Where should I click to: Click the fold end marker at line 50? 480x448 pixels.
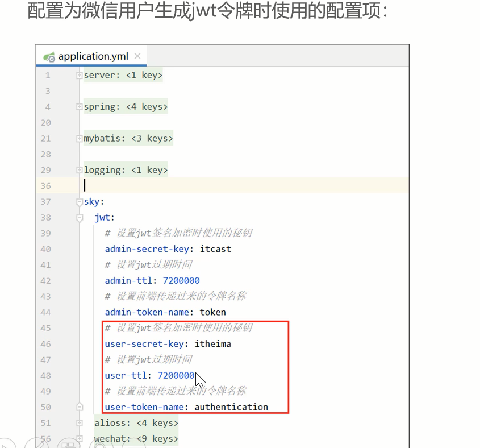click(x=80, y=407)
